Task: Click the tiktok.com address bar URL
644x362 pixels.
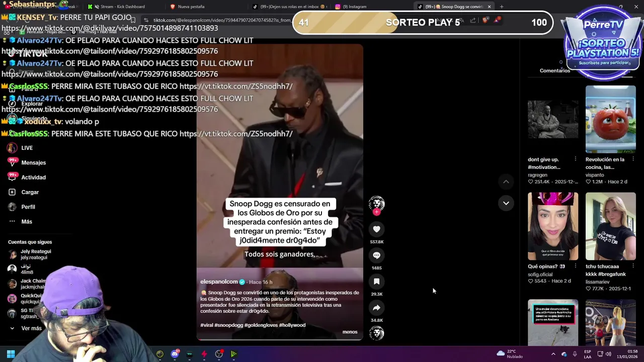Action: [221, 20]
